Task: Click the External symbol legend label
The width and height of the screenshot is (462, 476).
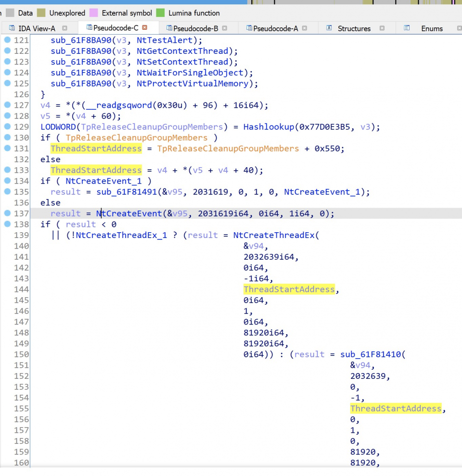Action: tap(127, 13)
